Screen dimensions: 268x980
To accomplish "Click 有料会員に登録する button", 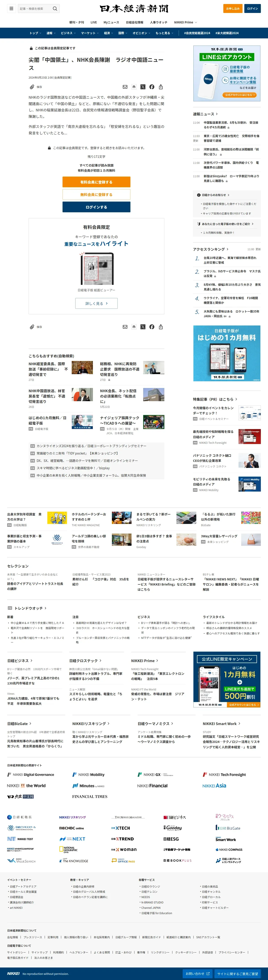I will 96,182.
